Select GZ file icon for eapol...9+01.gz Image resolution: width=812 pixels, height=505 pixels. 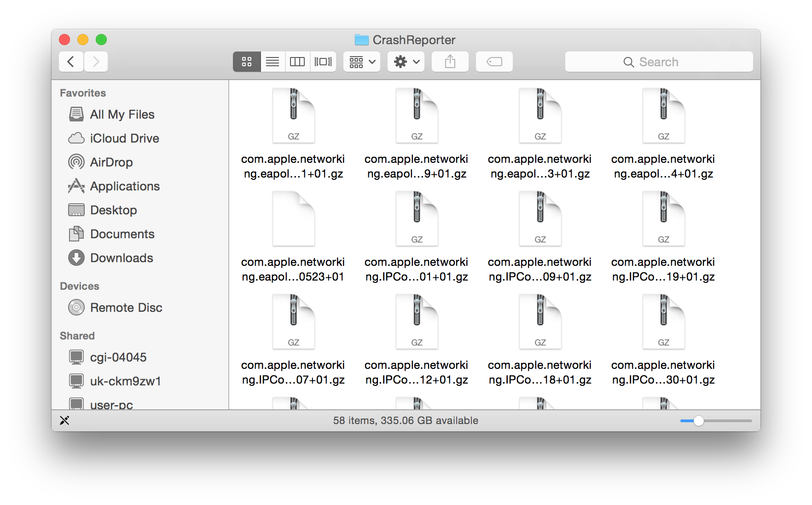(417, 115)
